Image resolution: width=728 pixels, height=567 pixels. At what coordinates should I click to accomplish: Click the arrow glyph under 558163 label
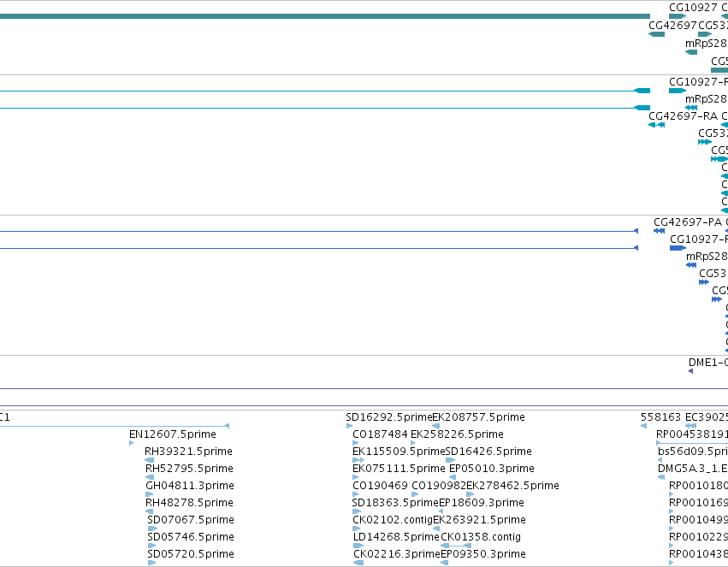[x=643, y=426]
